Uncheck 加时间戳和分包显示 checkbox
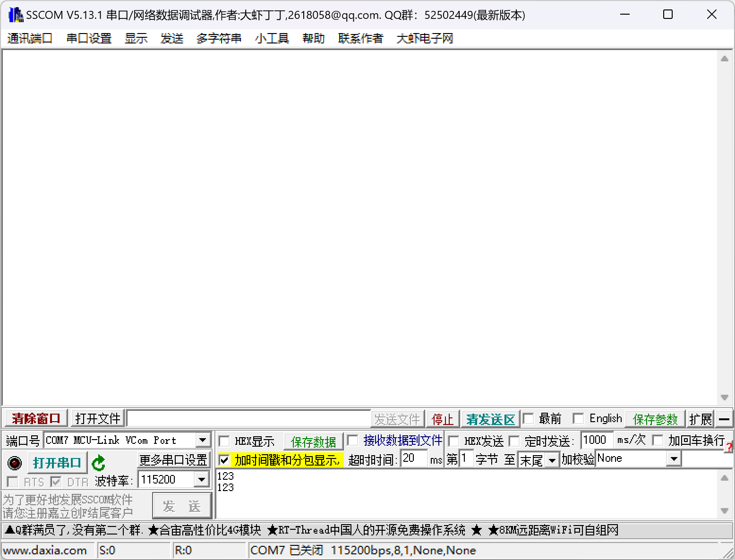This screenshot has width=735, height=560. [x=224, y=459]
